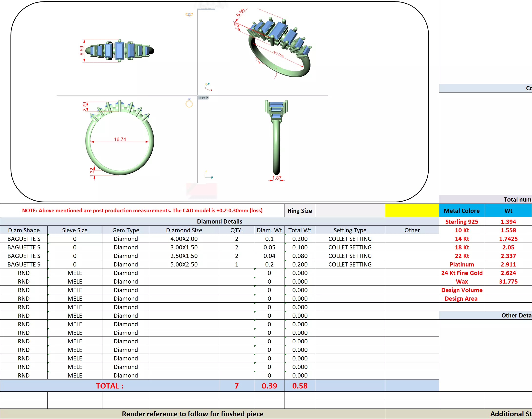The image size is (532, 419).
Task: Click the ZY axis gizmo in right view
Action: (208, 174)
